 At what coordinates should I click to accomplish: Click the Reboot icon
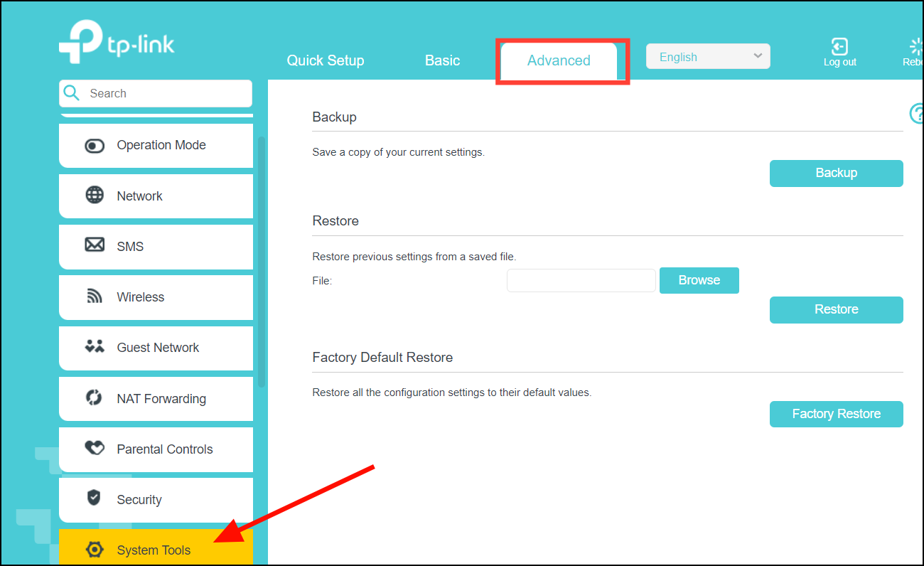[917, 47]
